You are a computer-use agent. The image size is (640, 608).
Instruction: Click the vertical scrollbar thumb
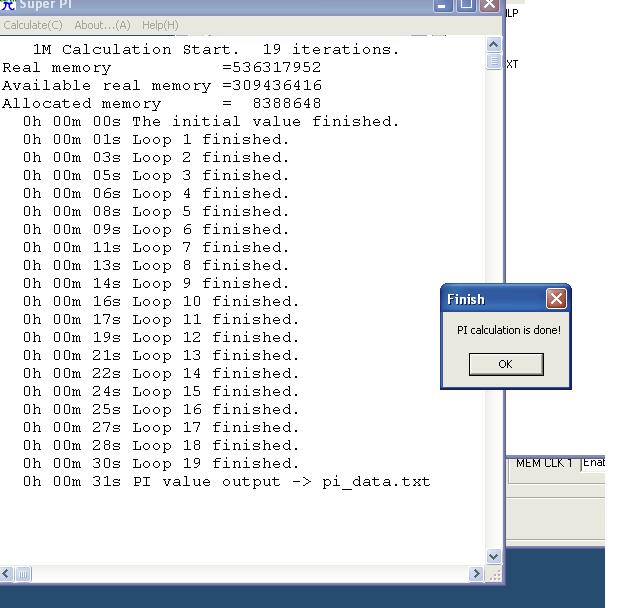(493, 61)
